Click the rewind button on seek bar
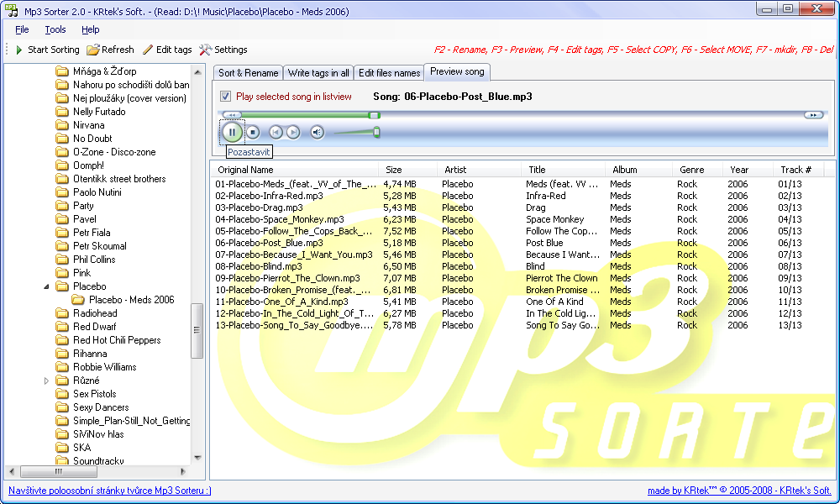Viewport: 840px width, 504px height. 232,114
